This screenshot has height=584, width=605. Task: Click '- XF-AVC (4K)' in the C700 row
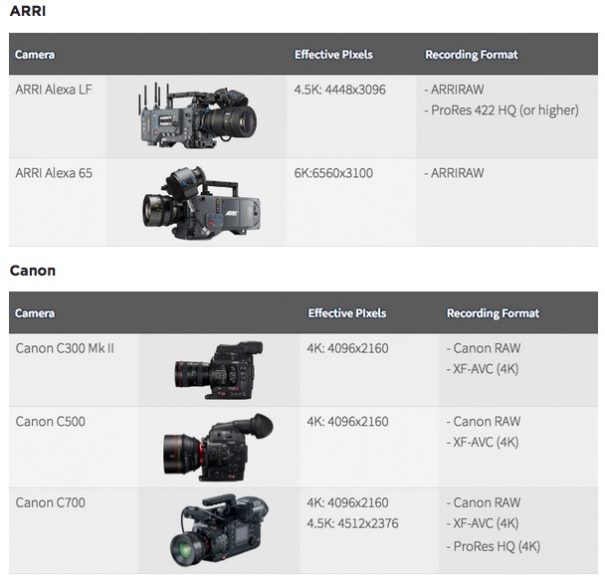point(482,523)
